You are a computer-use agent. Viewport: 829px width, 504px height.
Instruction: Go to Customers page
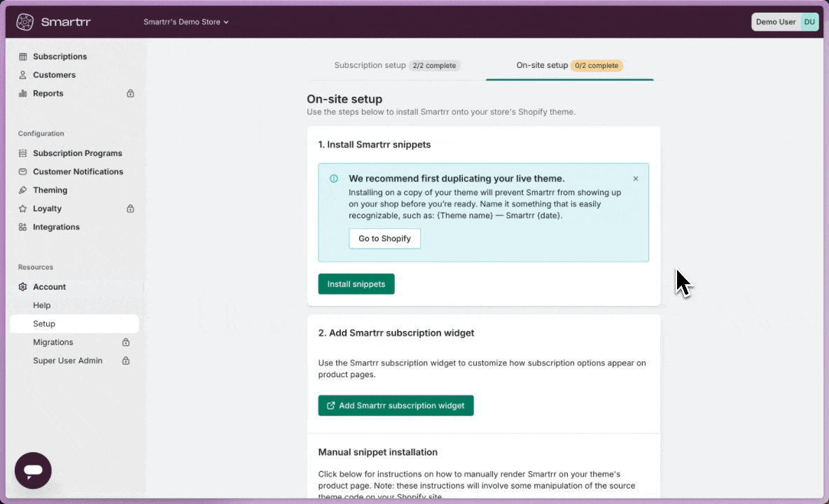(54, 75)
